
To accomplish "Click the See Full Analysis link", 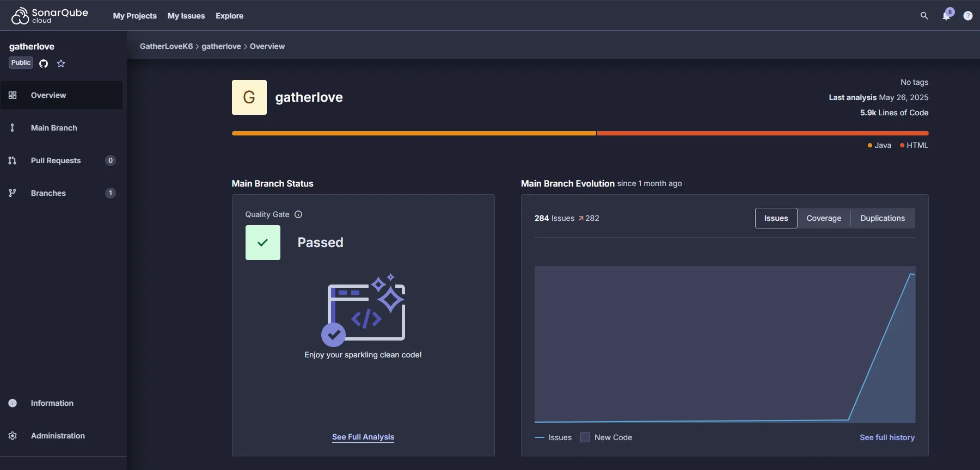I will [x=363, y=437].
